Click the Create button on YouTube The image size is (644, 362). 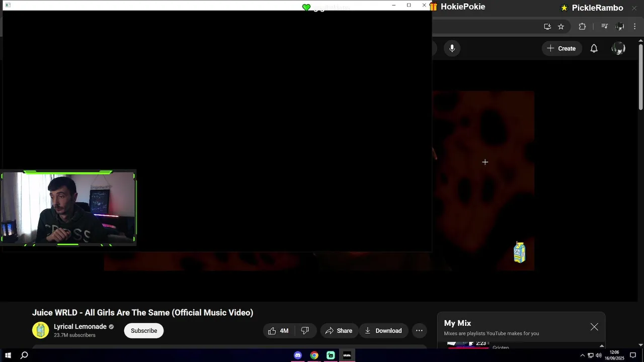coord(561,48)
